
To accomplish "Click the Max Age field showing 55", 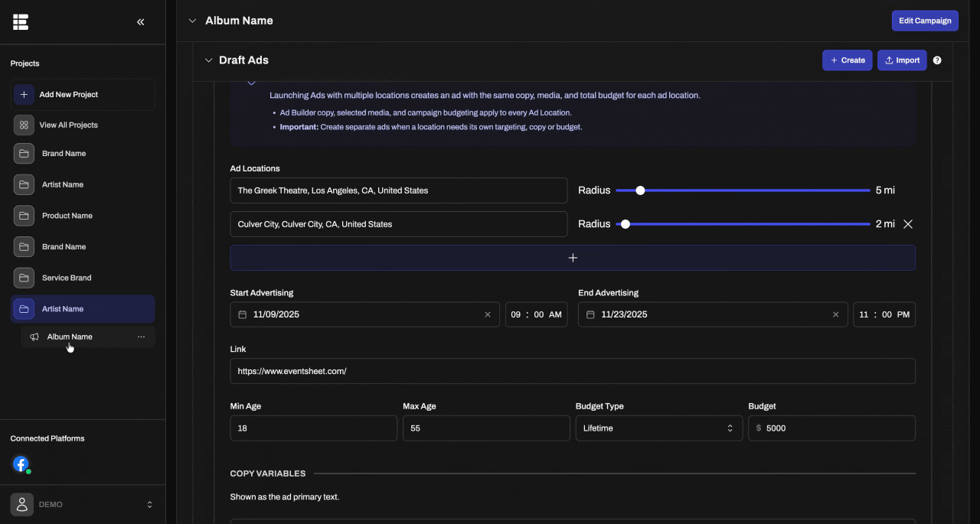I will [x=486, y=428].
